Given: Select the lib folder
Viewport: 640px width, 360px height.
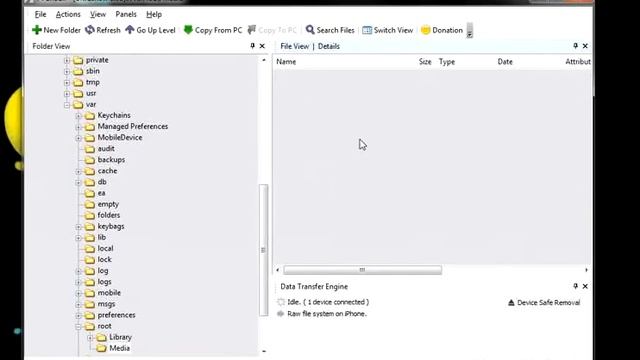Looking at the screenshot, I should click(102, 237).
